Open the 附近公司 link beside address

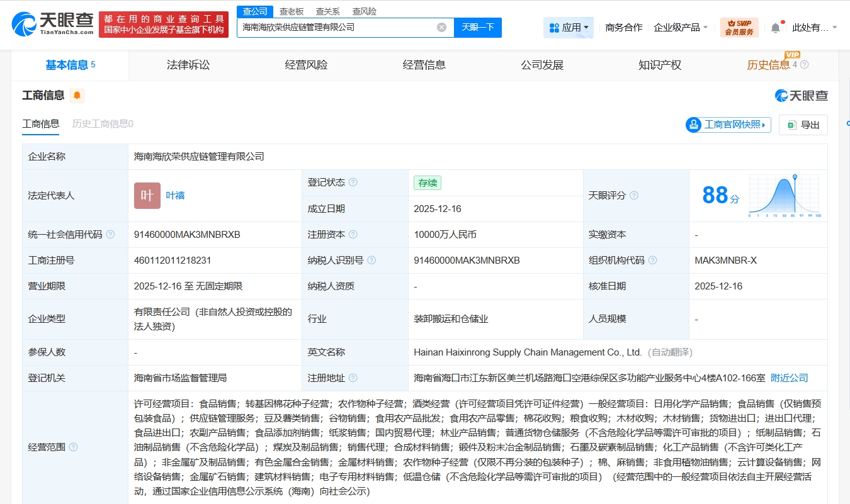[x=789, y=378]
